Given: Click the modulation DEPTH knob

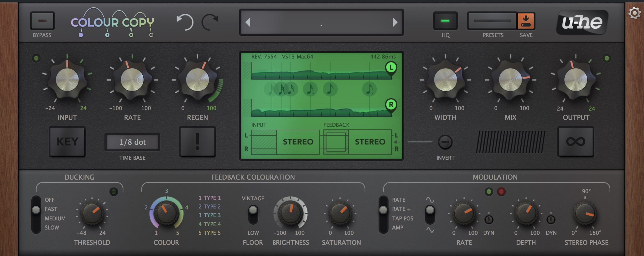Looking at the screenshot, I should point(526,213).
